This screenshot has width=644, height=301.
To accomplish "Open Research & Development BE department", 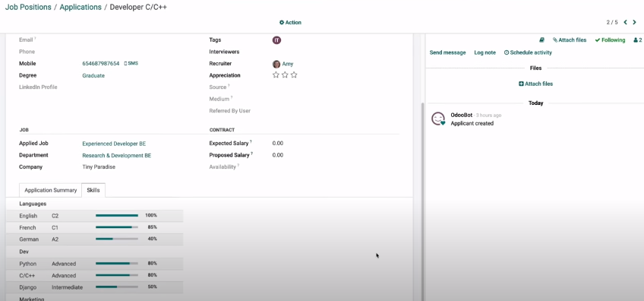I will [x=117, y=156].
